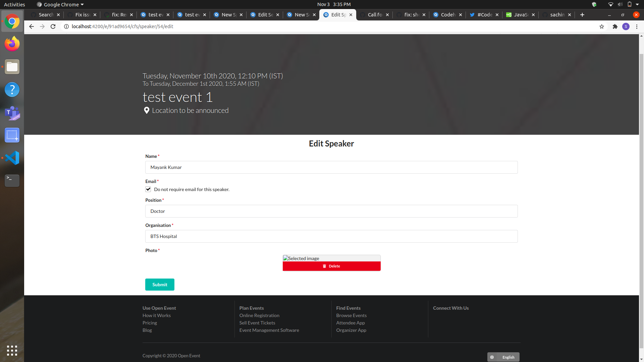Click the Selected image thumbnail

332,258
